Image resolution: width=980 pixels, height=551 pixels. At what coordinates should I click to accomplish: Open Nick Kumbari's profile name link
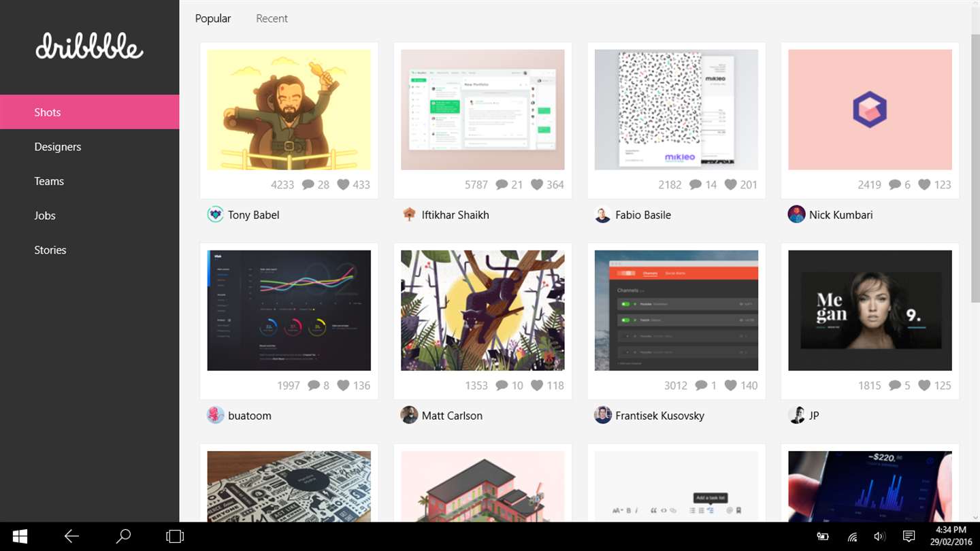click(x=840, y=215)
